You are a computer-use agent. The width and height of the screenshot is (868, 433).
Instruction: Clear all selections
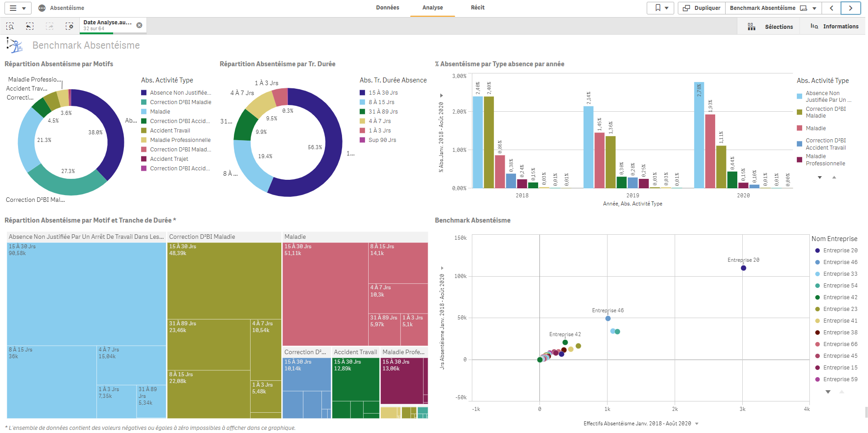(x=69, y=27)
